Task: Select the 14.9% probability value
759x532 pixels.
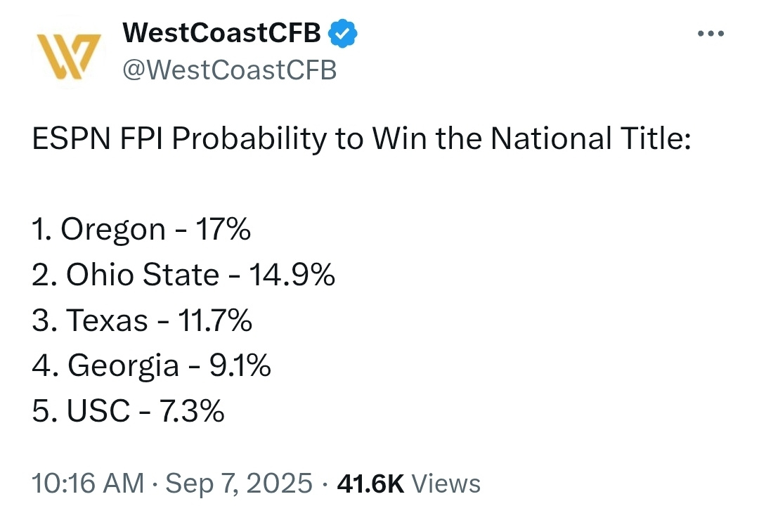Action: [x=290, y=275]
